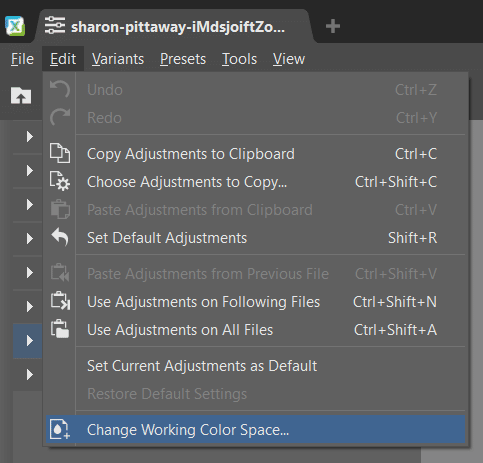Click the sliders icon on the file tab
This screenshot has height=463, width=483.
tap(55, 25)
